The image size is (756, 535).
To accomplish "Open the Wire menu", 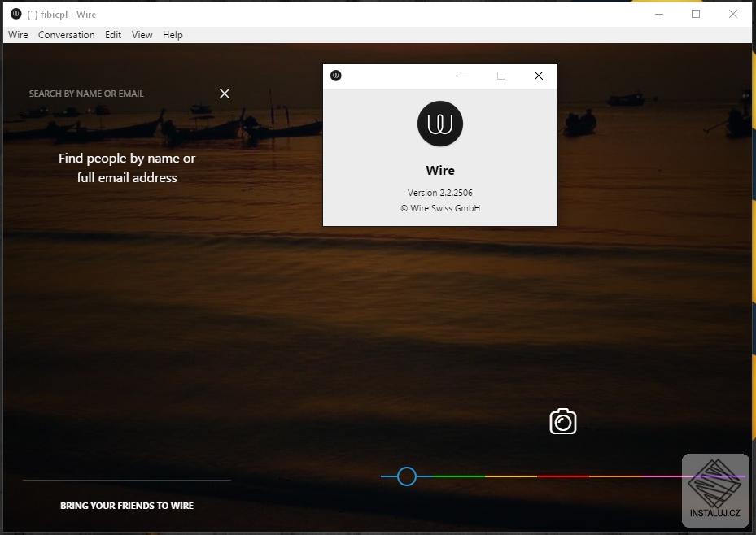I will (18, 35).
